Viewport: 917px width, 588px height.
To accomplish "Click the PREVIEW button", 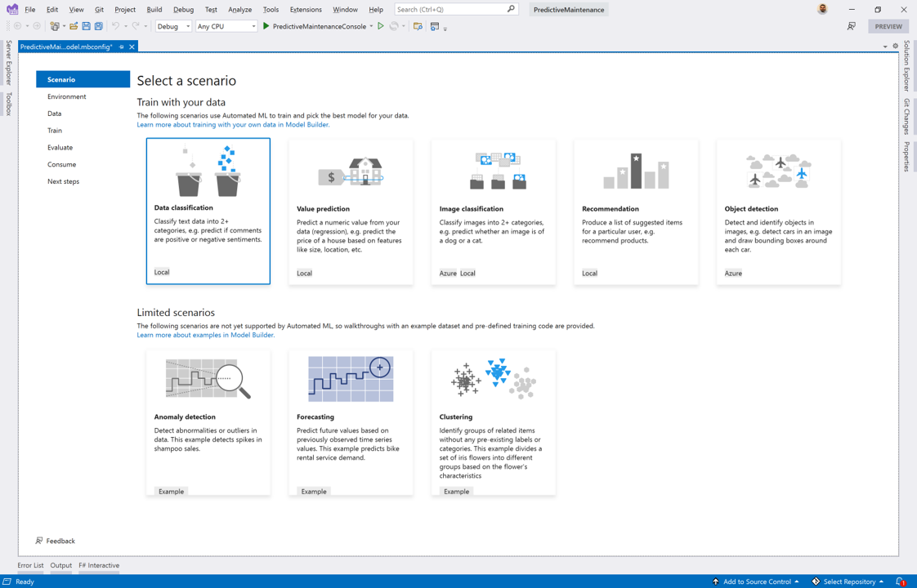I will (x=888, y=26).
